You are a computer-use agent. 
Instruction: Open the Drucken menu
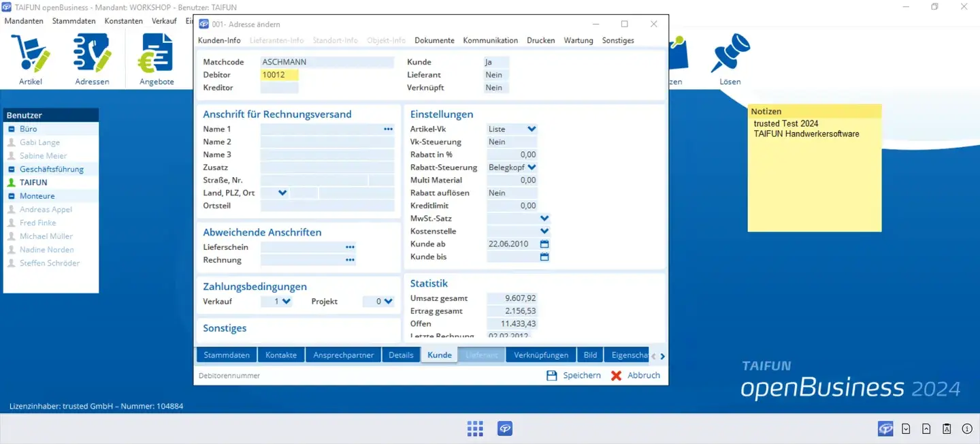(x=541, y=41)
